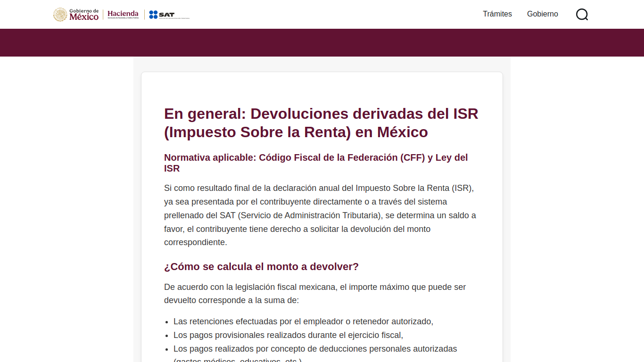
Task: Click the words Servicio de Administración Tributaria
Action: click(309, 215)
